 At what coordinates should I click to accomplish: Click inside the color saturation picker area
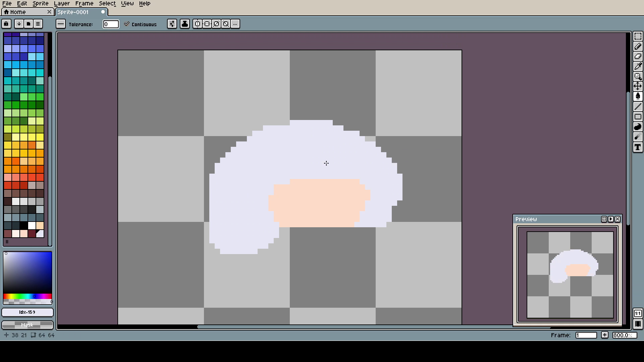pos(28,273)
